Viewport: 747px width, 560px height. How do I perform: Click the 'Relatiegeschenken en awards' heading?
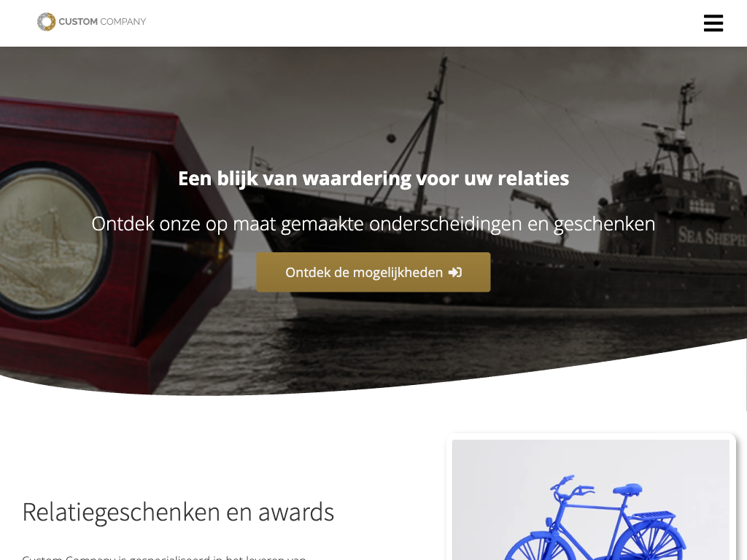point(178,512)
